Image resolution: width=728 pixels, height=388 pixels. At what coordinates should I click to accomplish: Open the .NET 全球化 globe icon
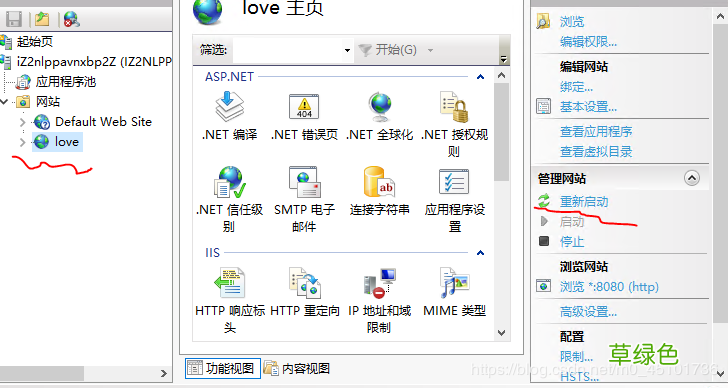[380, 106]
